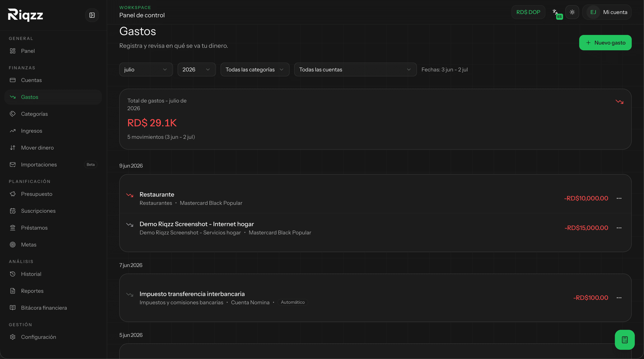Image resolution: width=644 pixels, height=359 pixels.
Task: Click the Automático tag
Action: [292, 302]
